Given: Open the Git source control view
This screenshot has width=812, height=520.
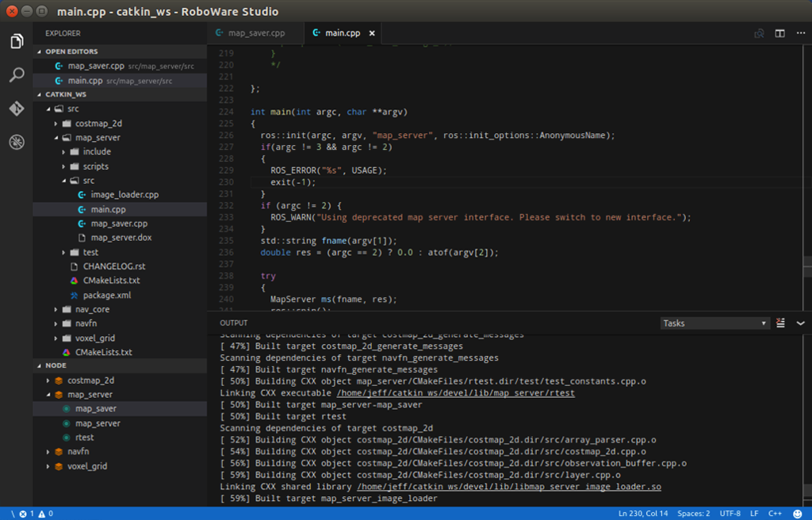Looking at the screenshot, I should click(17, 109).
